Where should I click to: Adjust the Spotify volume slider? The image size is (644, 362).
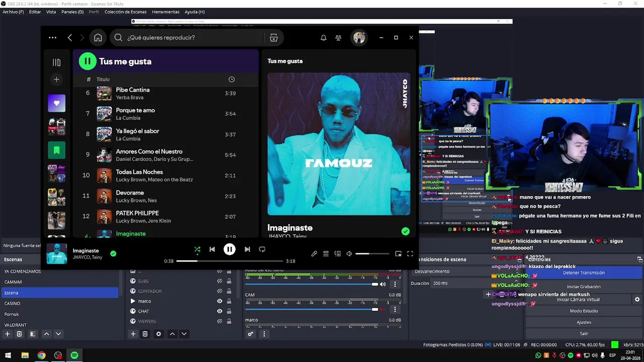372,254
